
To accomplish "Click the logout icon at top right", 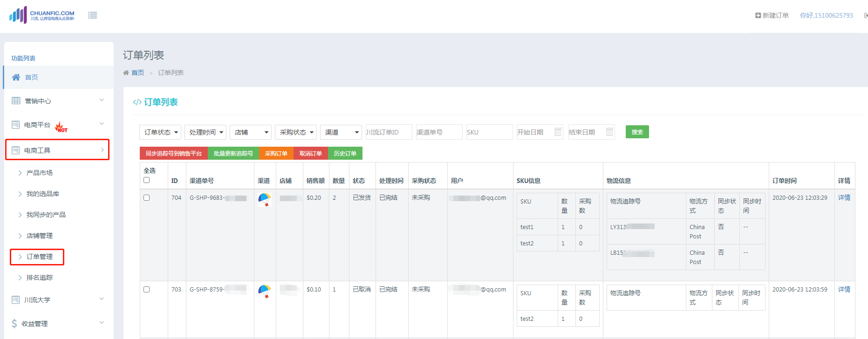I will (866, 15).
